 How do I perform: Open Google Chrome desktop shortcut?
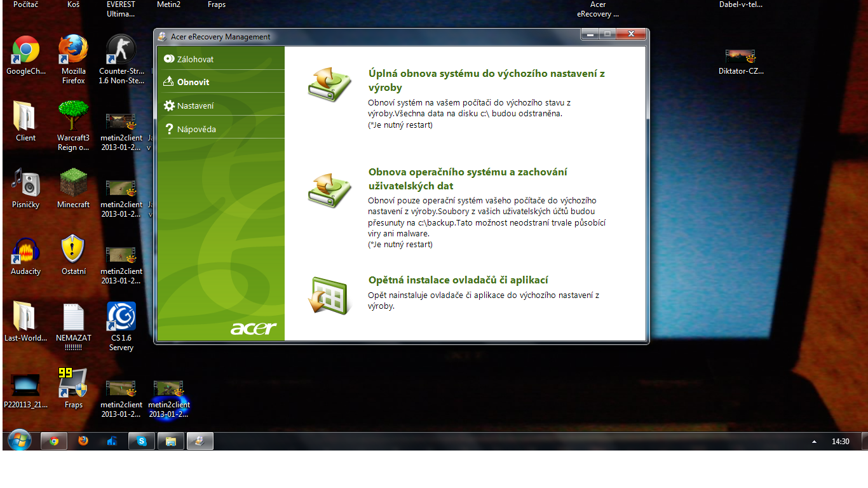pyautogui.click(x=26, y=56)
